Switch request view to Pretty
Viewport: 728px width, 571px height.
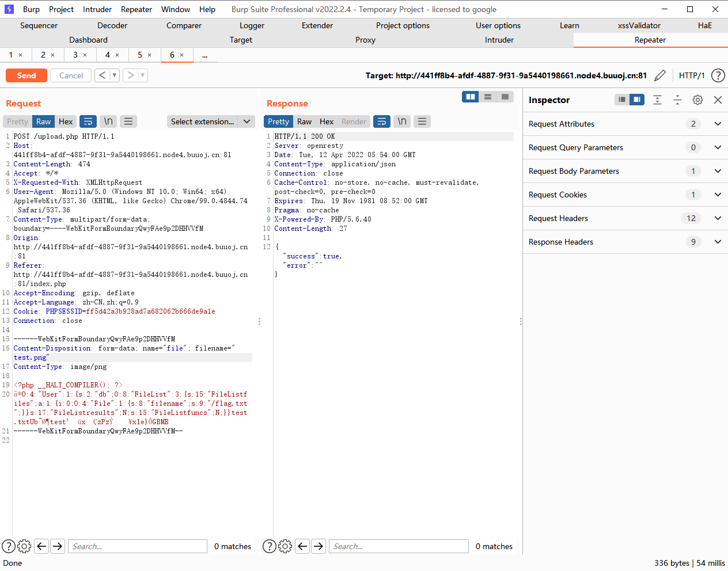point(17,121)
